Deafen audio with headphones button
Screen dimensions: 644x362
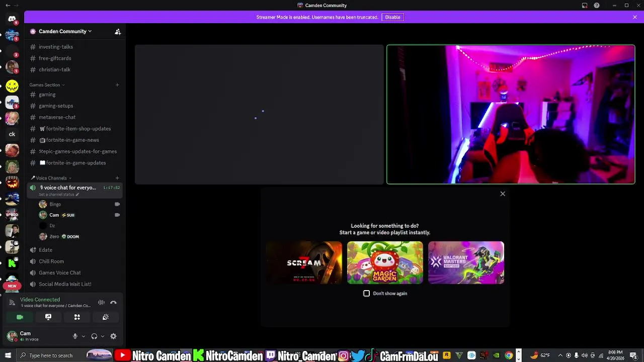94,336
